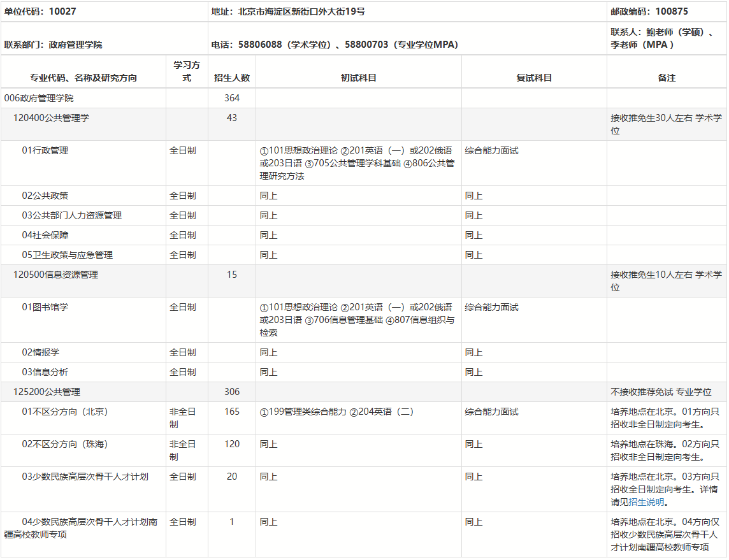Image resolution: width=729 pixels, height=560 pixels.
Task: Open the 招生说明 link in remarks
Action: pyautogui.click(x=647, y=502)
